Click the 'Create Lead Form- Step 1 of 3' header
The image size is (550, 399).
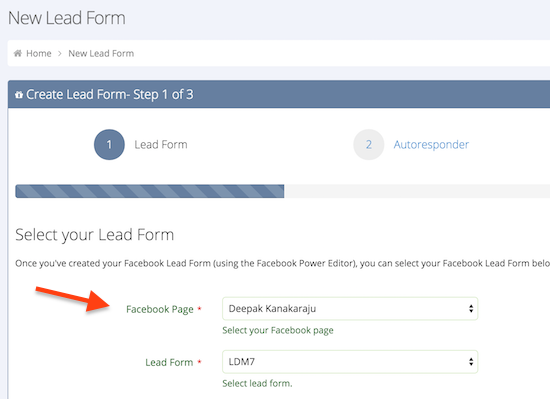point(109,94)
